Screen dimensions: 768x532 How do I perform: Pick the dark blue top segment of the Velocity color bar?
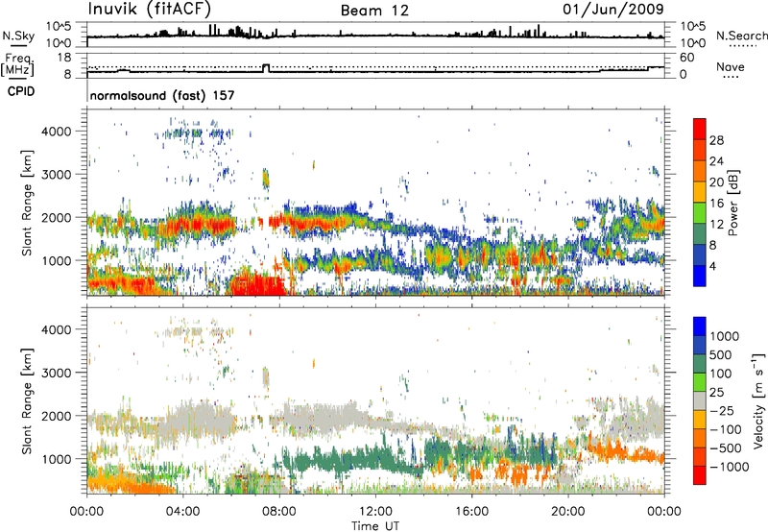[700, 326]
